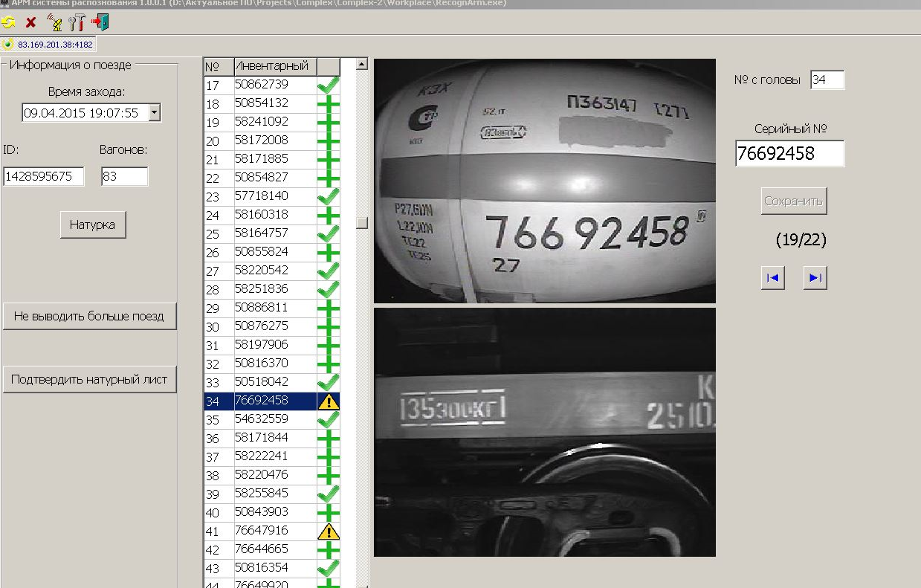Click the green checkmark for wagon 54632559

(328, 419)
